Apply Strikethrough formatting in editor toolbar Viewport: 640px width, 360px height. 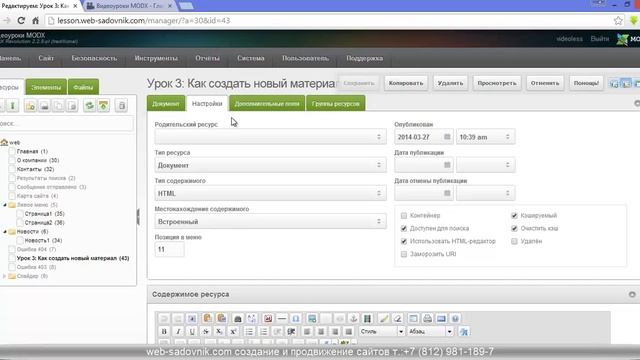[x=206, y=331]
